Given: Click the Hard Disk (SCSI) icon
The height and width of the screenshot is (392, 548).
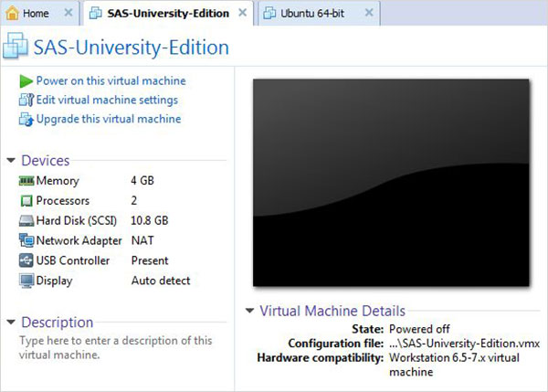Looking at the screenshot, I should [x=26, y=221].
